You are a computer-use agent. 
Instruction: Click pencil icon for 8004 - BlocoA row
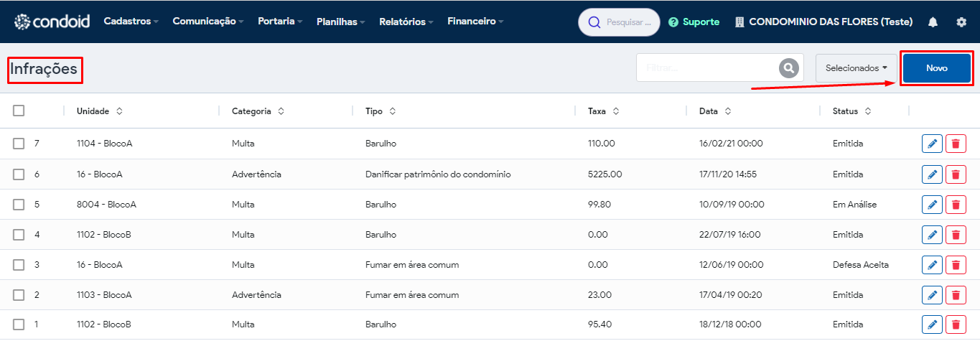click(x=932, y=204)
